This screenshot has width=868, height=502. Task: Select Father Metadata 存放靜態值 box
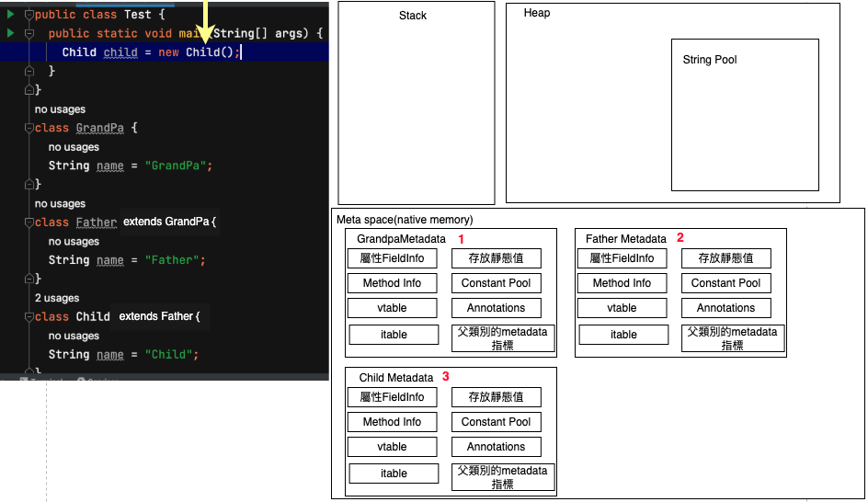[725, 258]
